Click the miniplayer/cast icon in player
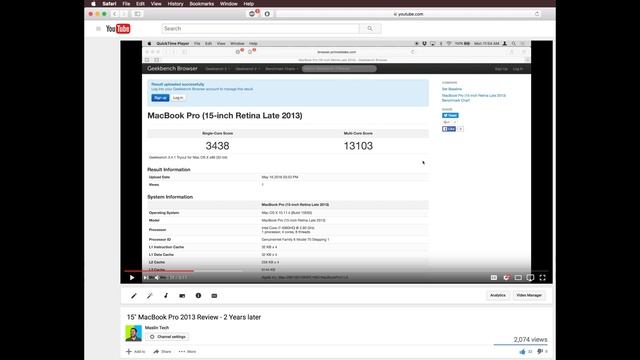 tap(530, 278)
